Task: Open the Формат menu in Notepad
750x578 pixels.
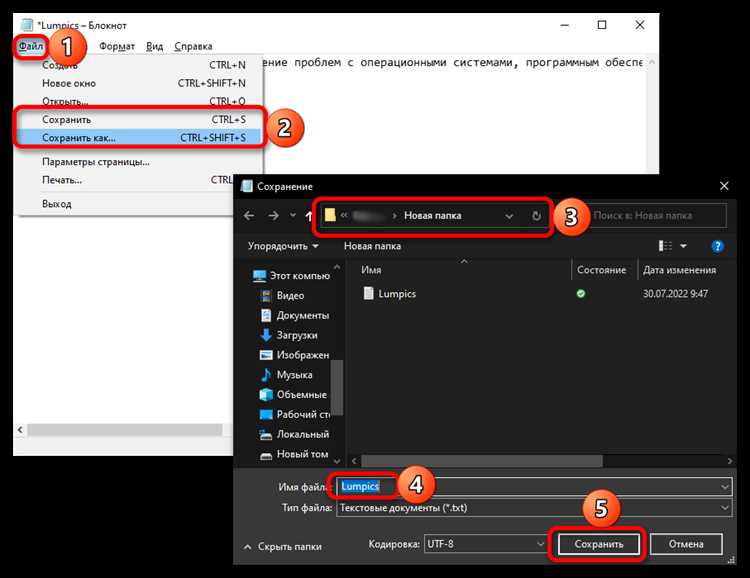Action: pyautogui.click(x=117, y=46)
